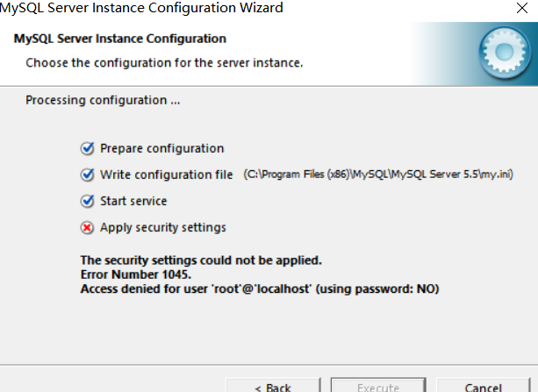
Task: Close the wizard window with X
Action: coord(522,8)
